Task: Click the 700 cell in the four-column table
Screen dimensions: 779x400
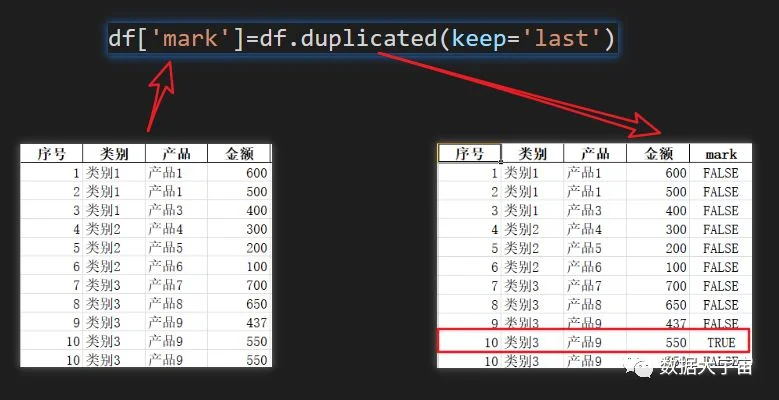Action: pos(239,285)
